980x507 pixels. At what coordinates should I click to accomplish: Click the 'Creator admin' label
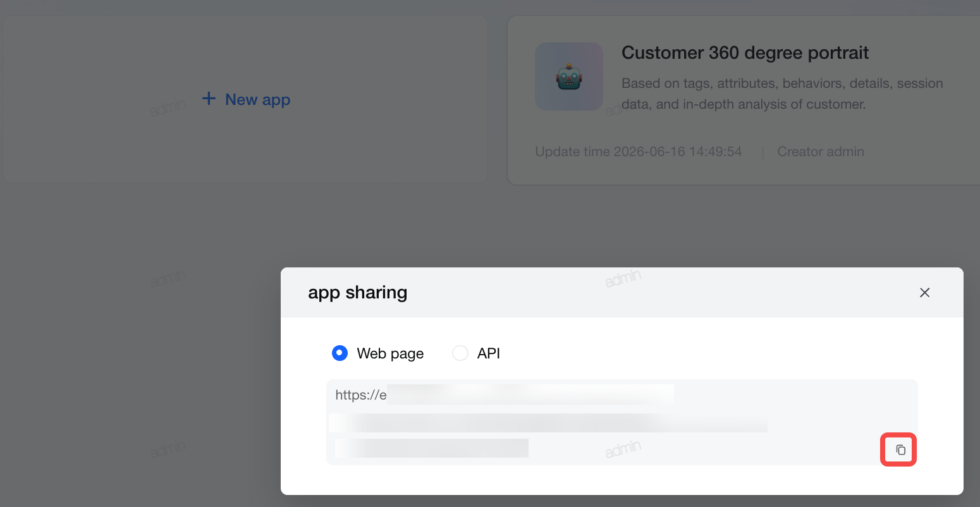pyautogui.click(x=821, y=152)
